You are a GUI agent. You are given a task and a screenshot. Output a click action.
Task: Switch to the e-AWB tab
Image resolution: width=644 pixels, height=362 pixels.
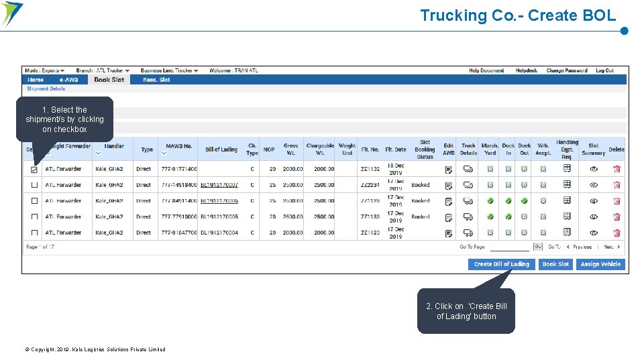coord(68,80)
